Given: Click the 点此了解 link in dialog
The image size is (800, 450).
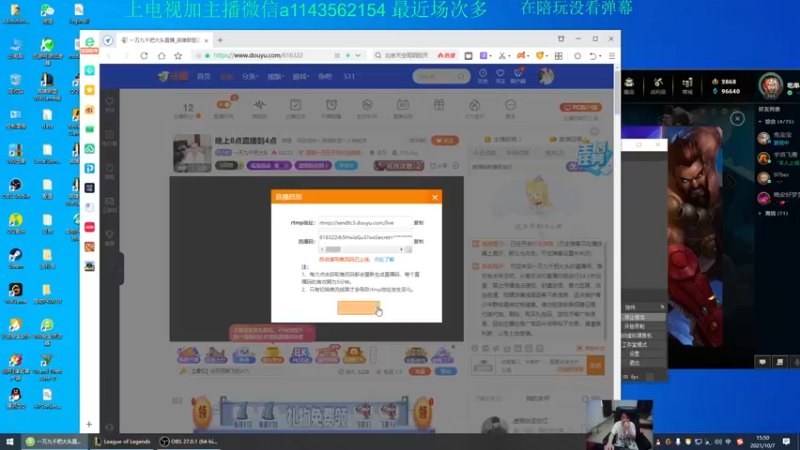Looking at the screenshot, I should coord(384,260).
